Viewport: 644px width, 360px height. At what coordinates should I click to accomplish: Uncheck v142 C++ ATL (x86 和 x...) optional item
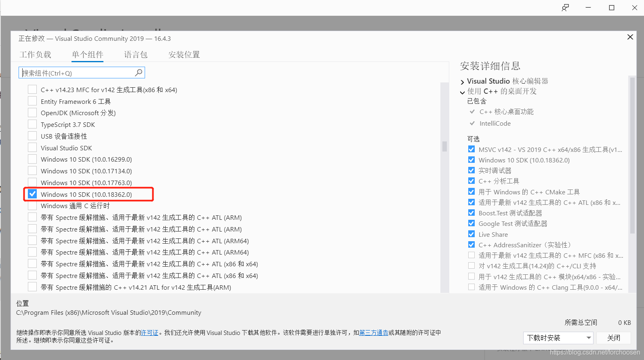coord(471,202)
